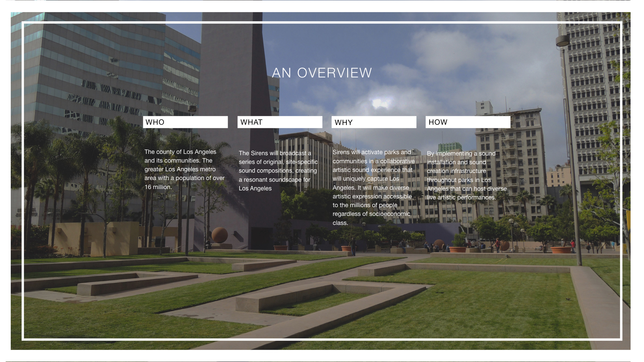Viewport: 644px width, 362px height.
Task: Select the WHAT heading box
Action: coord(280,122)
